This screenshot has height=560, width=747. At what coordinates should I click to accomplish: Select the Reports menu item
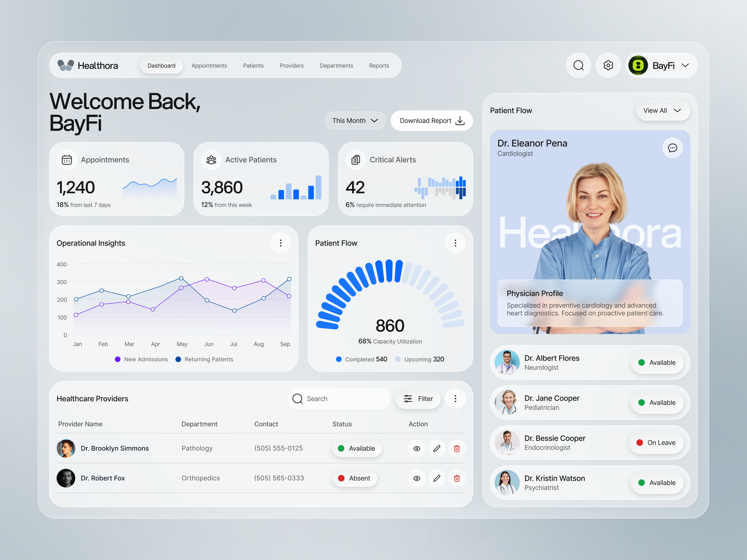(x=378, y=66)
